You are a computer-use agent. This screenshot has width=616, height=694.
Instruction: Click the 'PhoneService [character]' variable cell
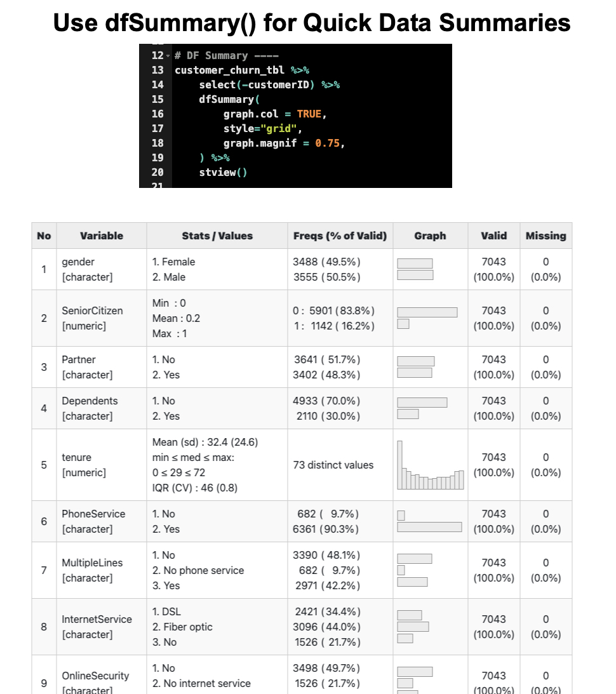pos(102,521)
